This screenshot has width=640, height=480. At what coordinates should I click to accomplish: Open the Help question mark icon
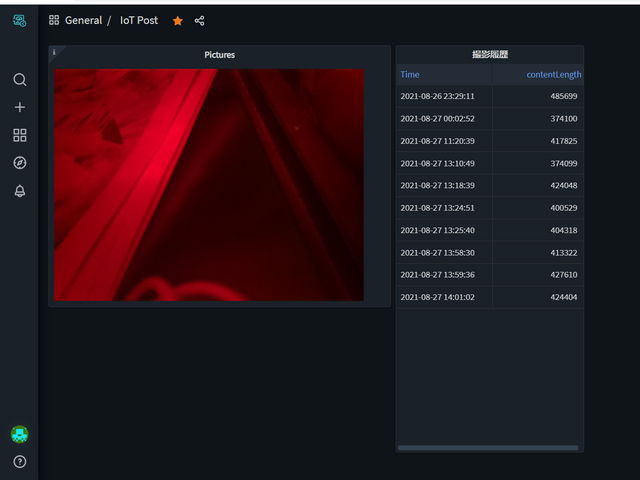19,462
